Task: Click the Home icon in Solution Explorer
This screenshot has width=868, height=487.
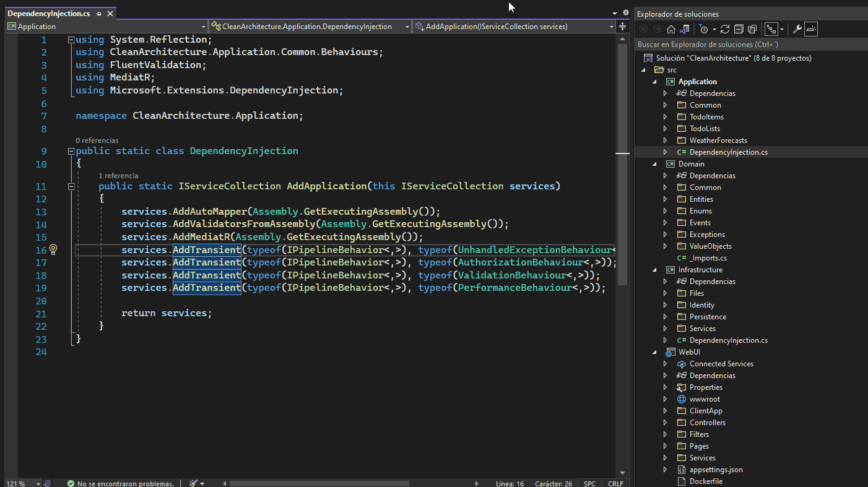Action: click(671, 28)
